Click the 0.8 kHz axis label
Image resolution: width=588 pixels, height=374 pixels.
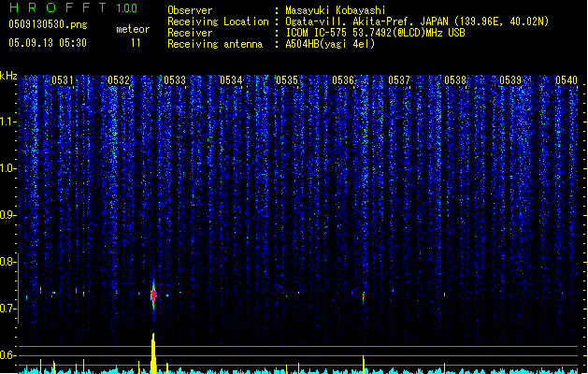[x=7, y=262]
